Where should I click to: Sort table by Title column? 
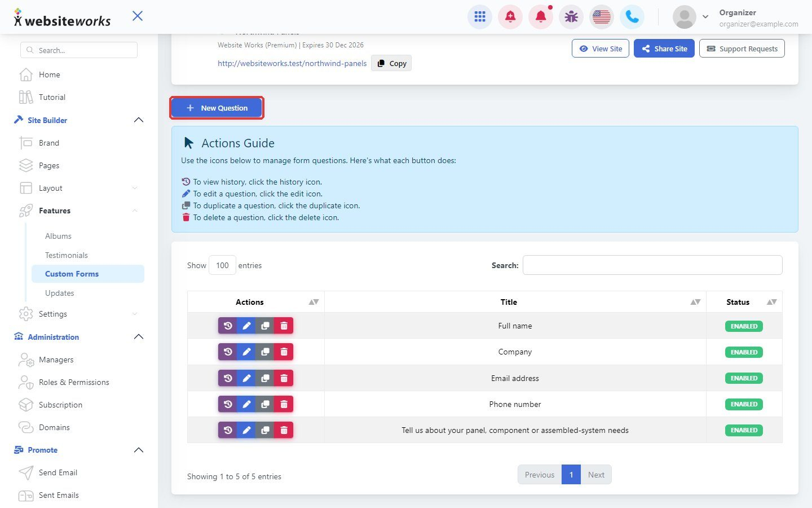click(695, 302)
